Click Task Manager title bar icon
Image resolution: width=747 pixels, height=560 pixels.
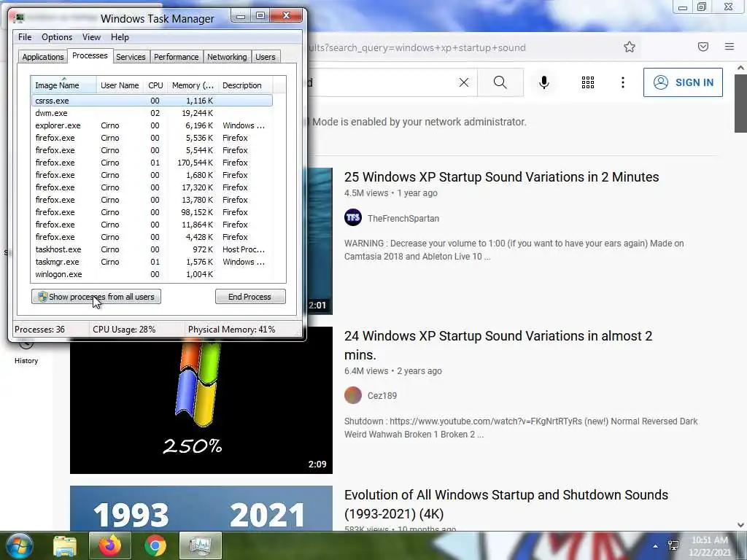click(18, 18)
